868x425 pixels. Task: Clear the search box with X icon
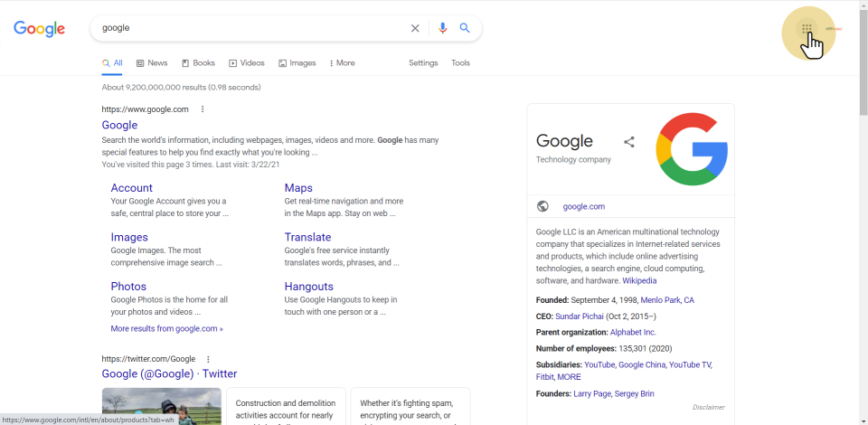(x=415, y=28)
